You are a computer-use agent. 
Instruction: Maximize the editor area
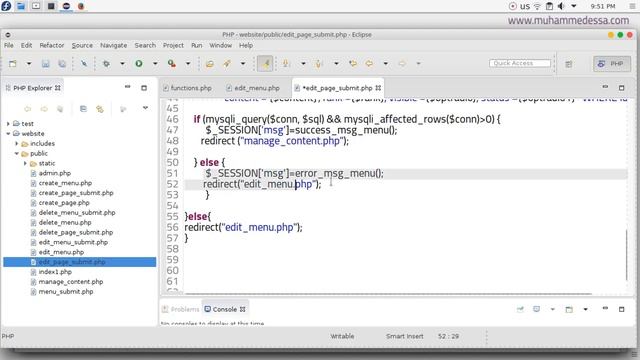click(621, 88)
